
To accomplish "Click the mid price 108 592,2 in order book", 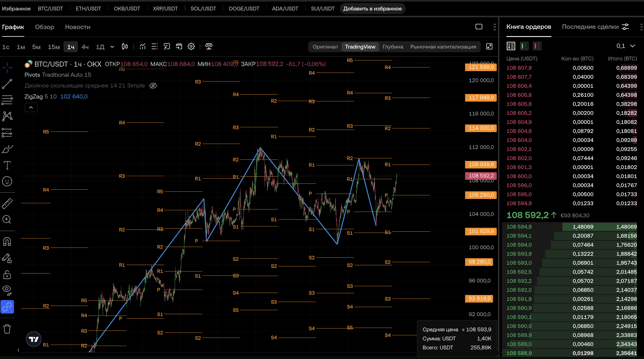I will 527,215.
